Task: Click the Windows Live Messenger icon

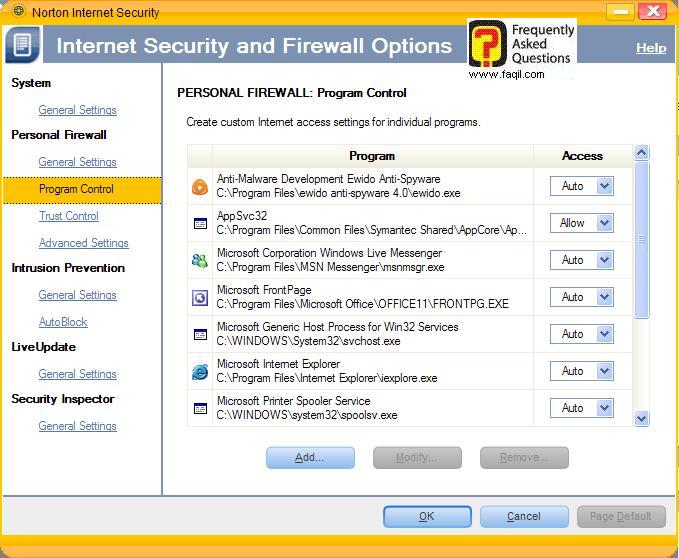Action: (x=200, y=260)
